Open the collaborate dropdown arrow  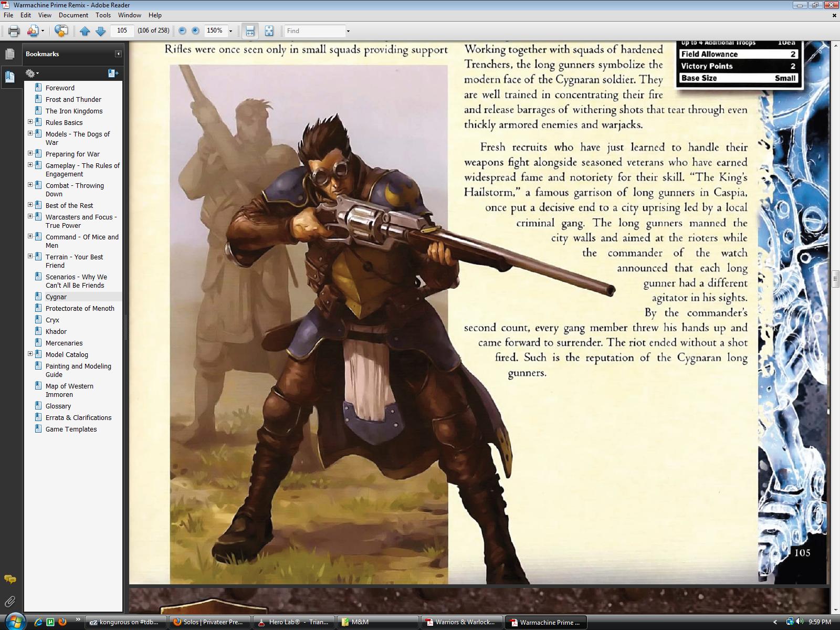click(x=43, y=31)
